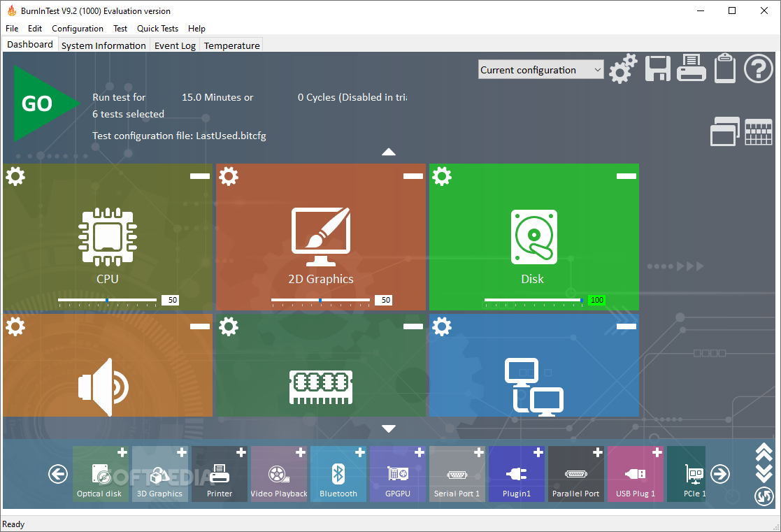Click the circular refresh tests icon
This screenshot has width=781, height=532.
[x=764, y=496]
